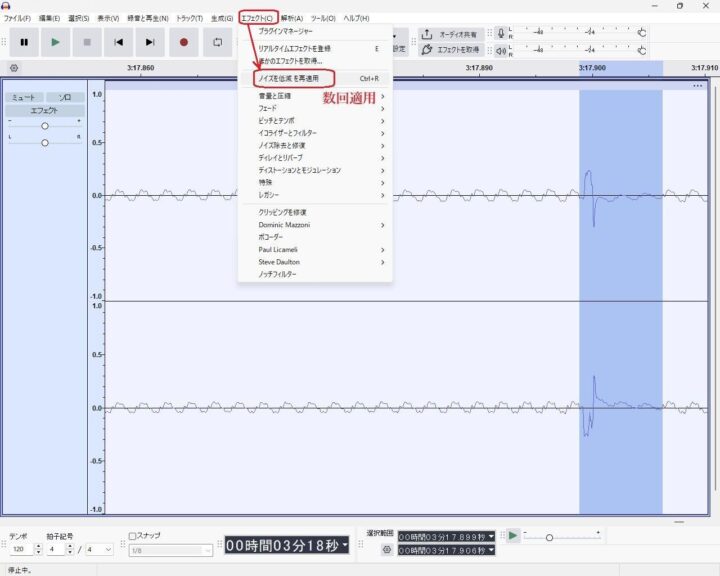Adjust the track pan slider
Image resolution: width=720 pixels, height=576 pixels.
point(44,143)
